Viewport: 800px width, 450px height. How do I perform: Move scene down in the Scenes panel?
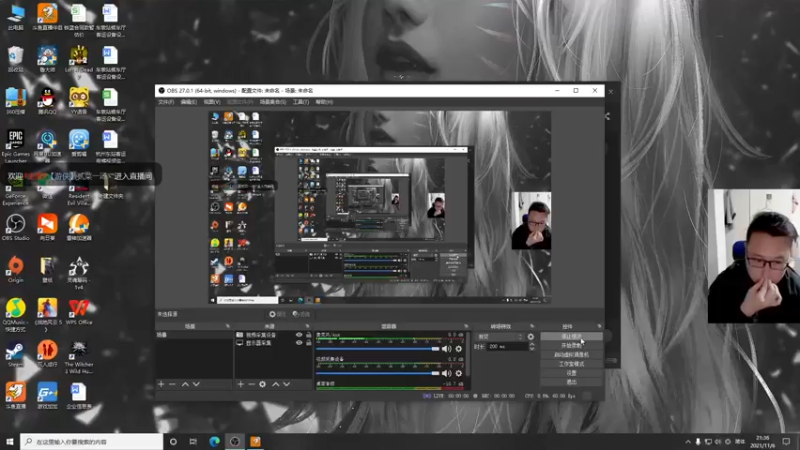pyautogui.click(x=196, y=384)
